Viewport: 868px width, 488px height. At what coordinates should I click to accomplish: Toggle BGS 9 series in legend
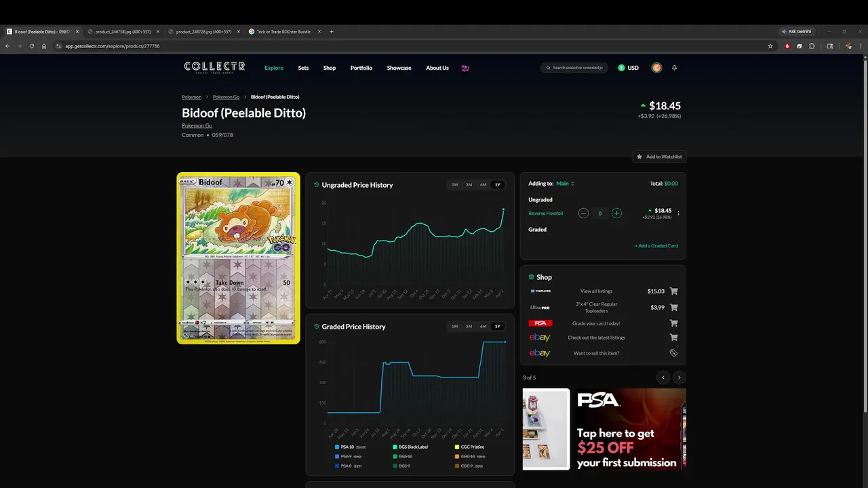[401, 466]
